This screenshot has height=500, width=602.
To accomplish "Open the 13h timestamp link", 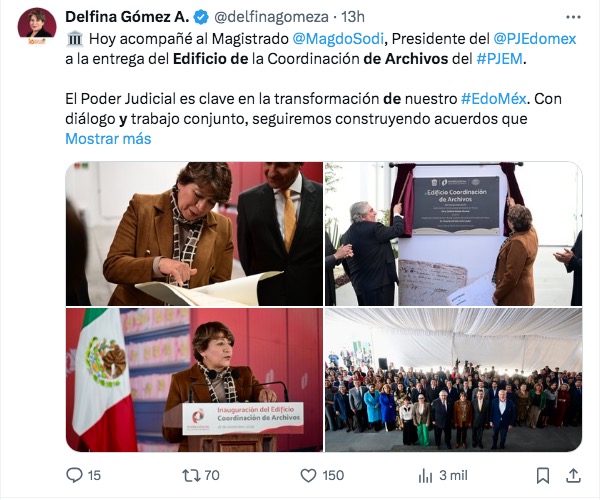I will tap(353, 17).
